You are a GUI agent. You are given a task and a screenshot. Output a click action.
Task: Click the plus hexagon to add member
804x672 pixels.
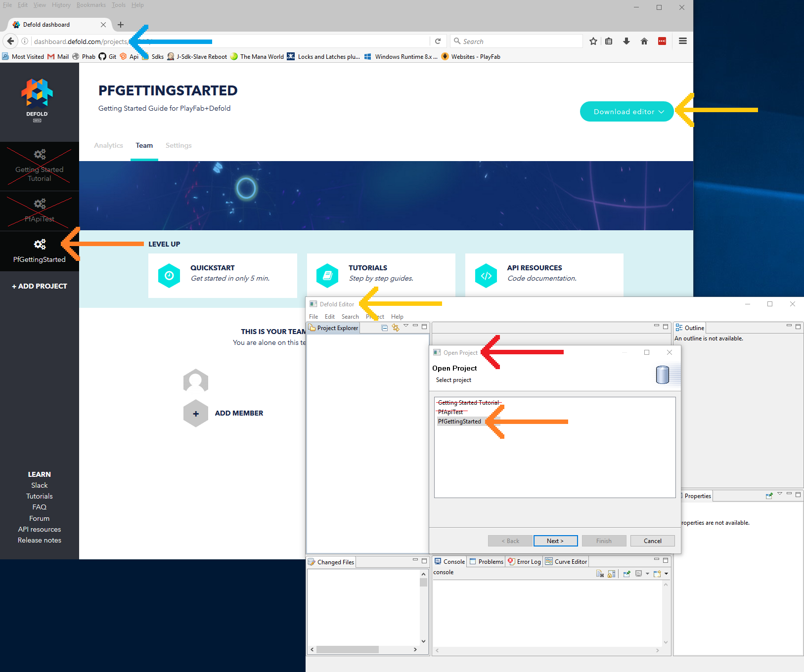196,414
